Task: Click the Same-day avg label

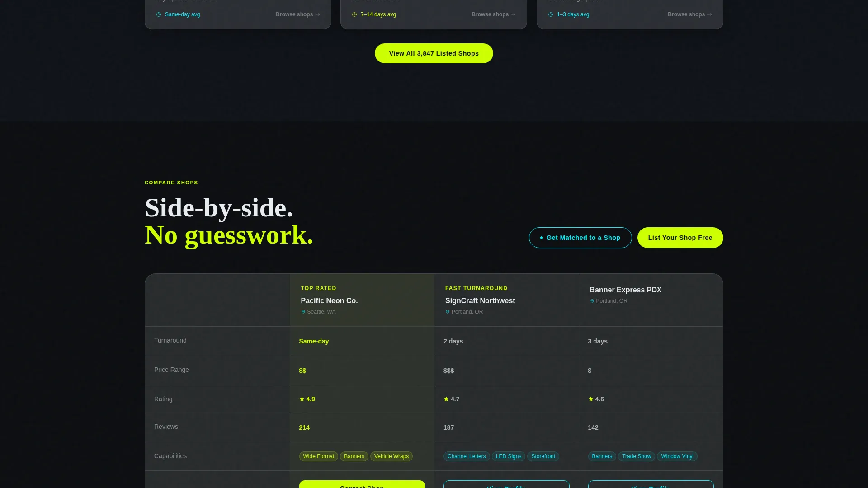Action: tap(183, 14)
